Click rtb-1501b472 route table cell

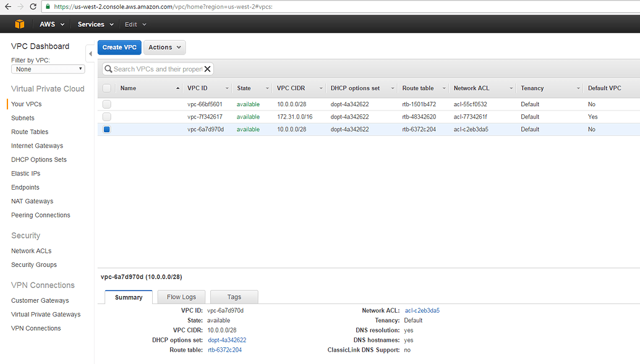point(419,104)
